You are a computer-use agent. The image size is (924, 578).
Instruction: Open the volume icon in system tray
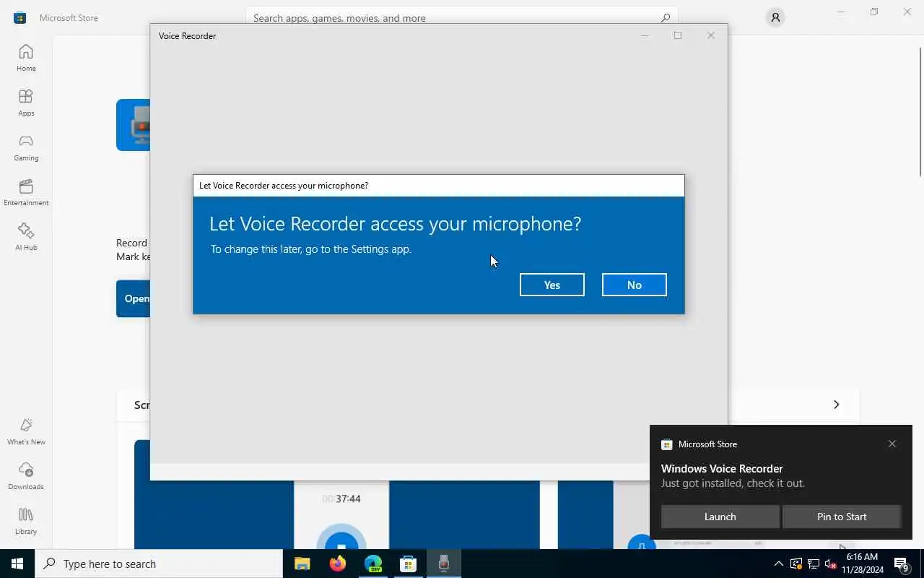[830, 564]
